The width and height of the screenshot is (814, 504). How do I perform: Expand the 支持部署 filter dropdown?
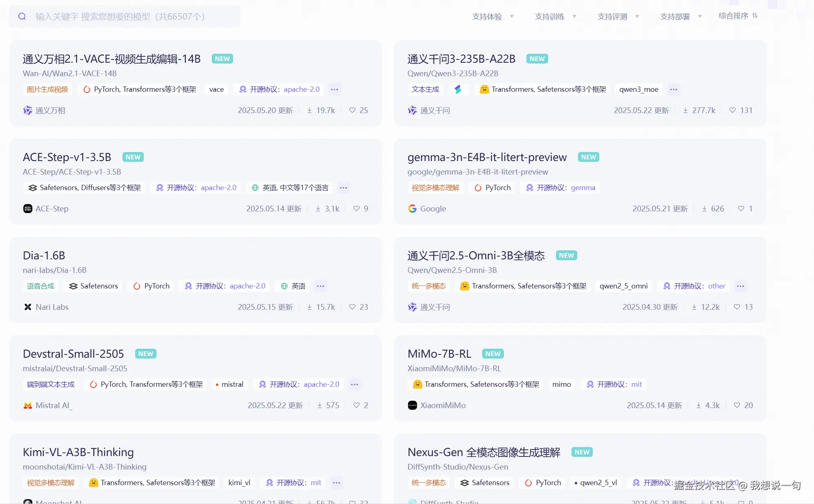coord(681,16)
